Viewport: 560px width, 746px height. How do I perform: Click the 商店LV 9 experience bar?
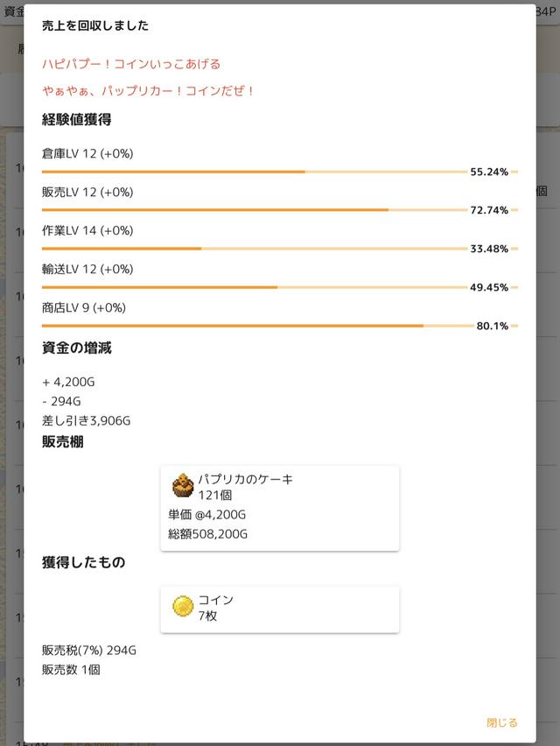(254, 326)
